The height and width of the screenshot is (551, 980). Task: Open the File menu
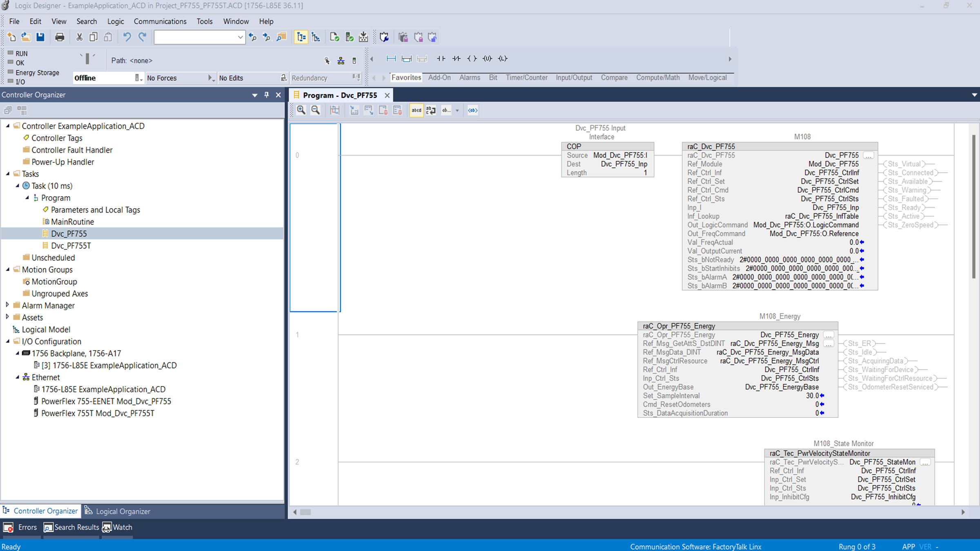pos(14,21)
